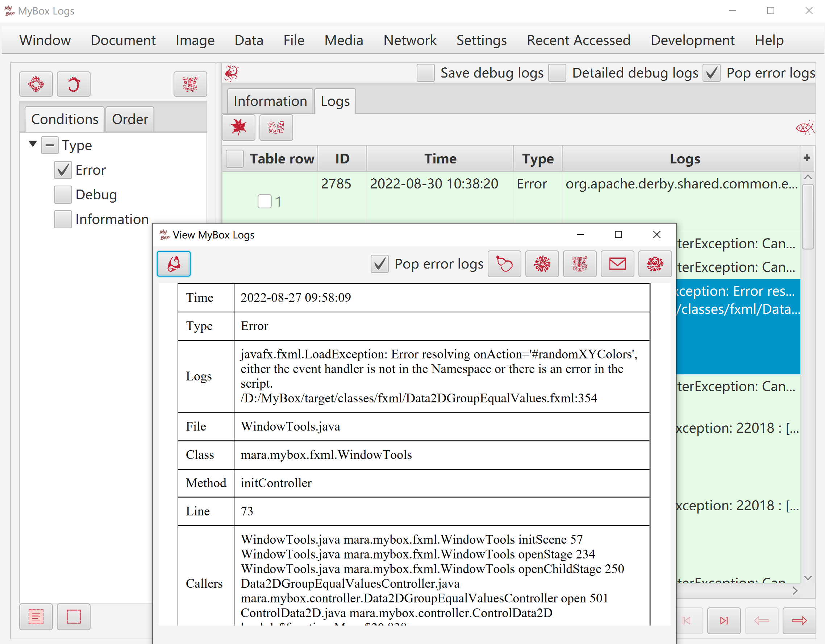Click the table scrollbar up arrow
The width and height of the screenshot is (825, 644).
click(x=808, y=177)
